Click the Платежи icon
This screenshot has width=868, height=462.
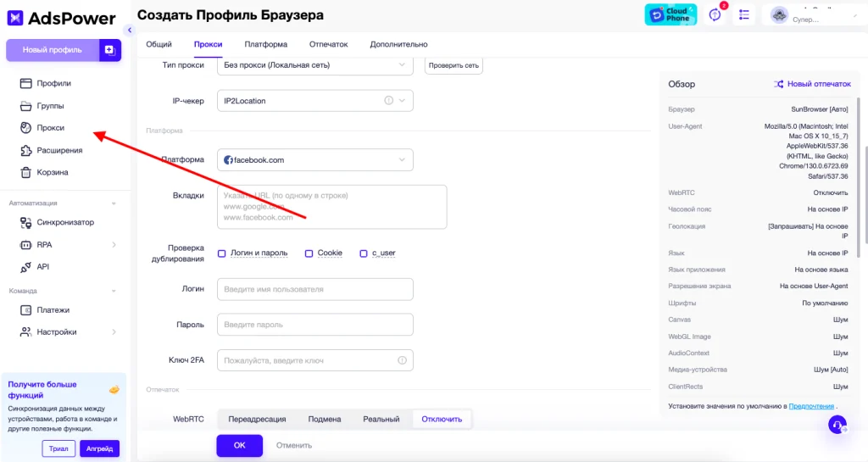click(25, 310)
